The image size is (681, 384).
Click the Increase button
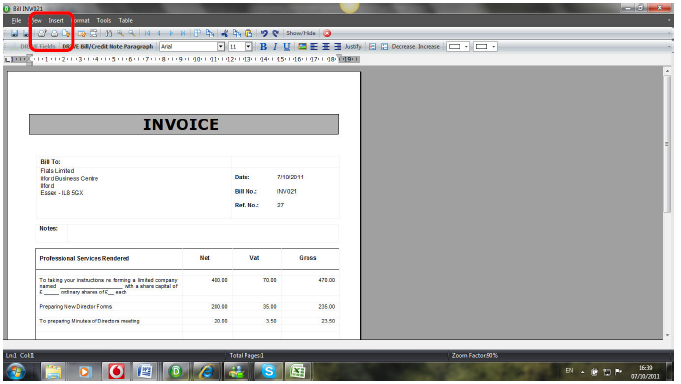[x=429, y=46]
